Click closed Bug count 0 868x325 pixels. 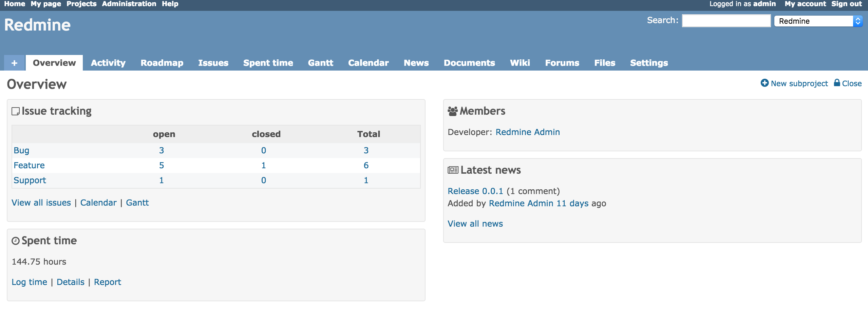coord(264,150)
